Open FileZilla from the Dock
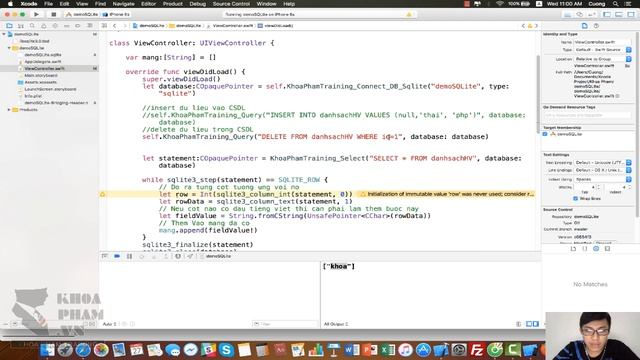 click(x=476, y=350)
